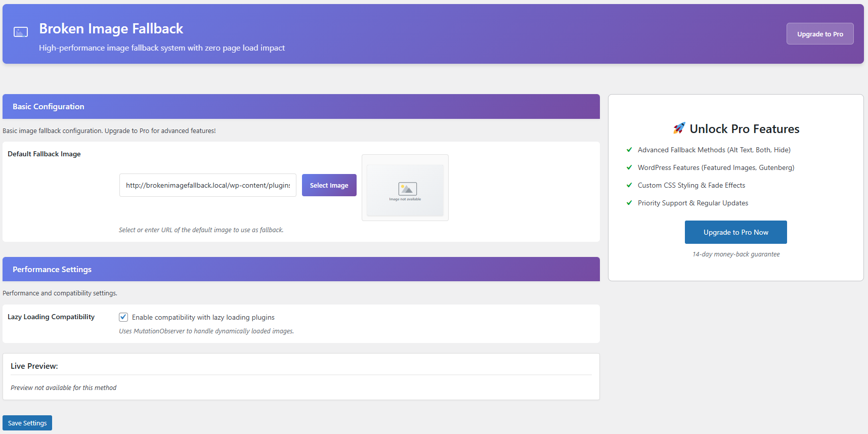Viewport: 868px width, 434px height.
Task: Click the 'High-performance image fallback system' subtitle
Action: [x=162, y=48]
